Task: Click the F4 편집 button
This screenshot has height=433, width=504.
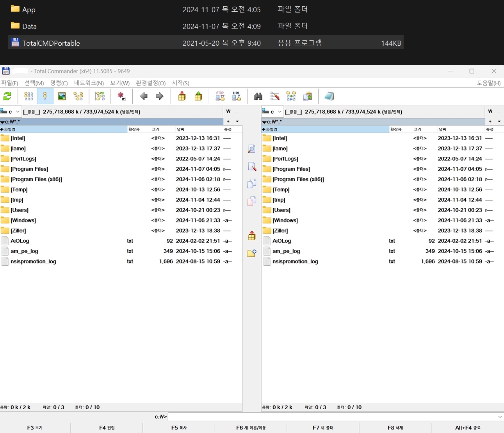Action: click(107, 428)
